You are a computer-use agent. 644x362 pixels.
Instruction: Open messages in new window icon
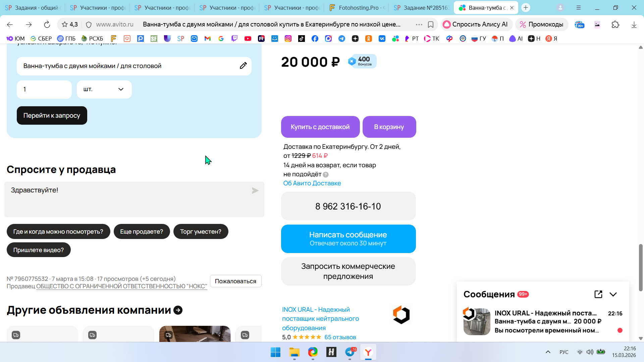coord(598,294)
